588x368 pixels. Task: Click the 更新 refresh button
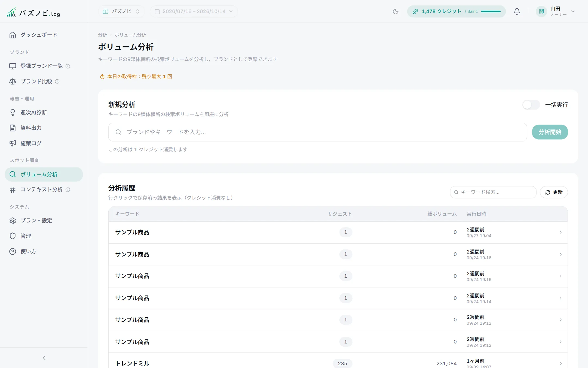(x=554, y=192)
